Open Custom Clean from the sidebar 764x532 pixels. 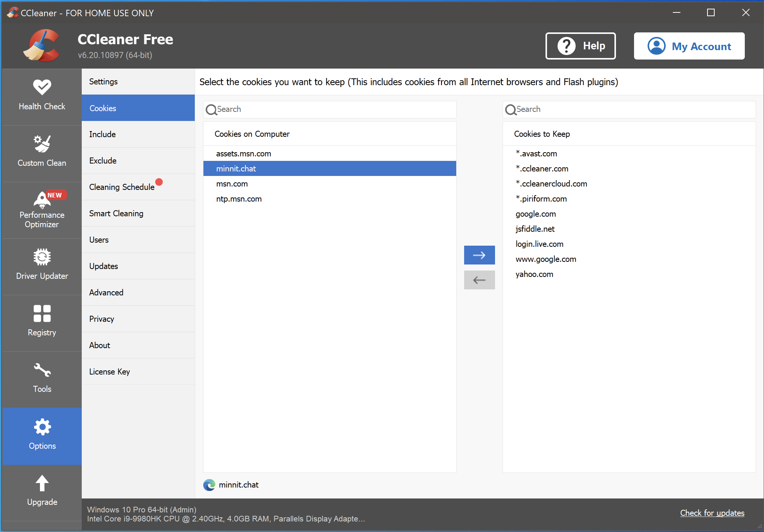point(42,152)
